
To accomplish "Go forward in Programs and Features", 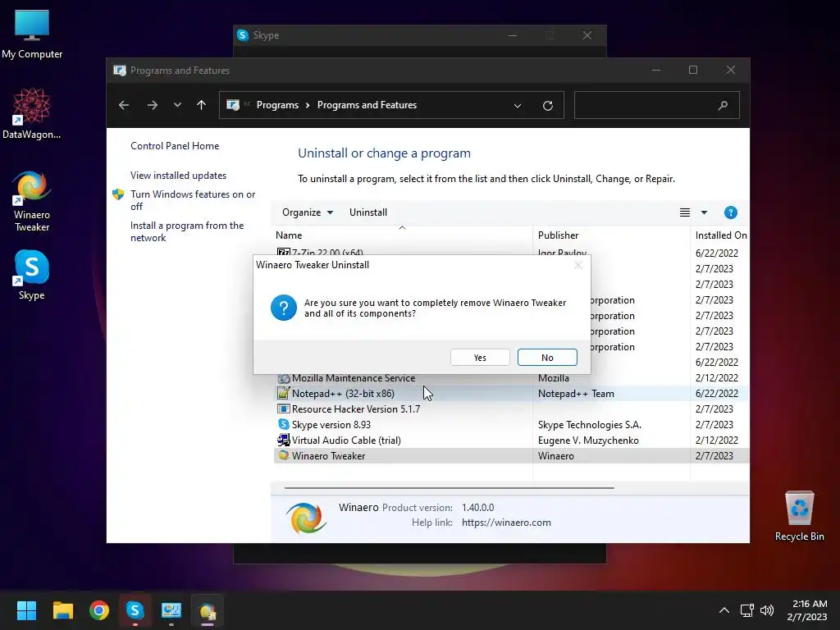I will pos(152,105).
